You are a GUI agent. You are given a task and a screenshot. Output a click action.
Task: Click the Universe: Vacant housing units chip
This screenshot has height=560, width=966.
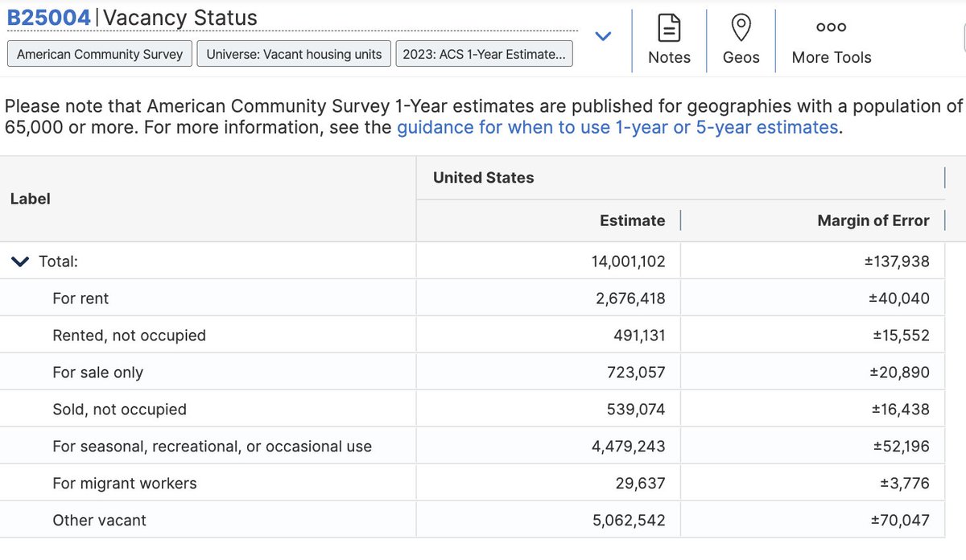point(294,54)
